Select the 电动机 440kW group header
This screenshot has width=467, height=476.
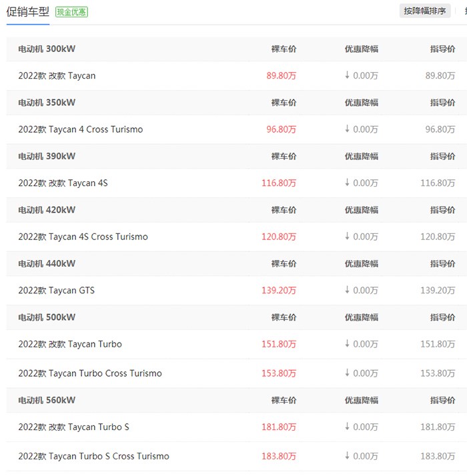pos(47,264)
